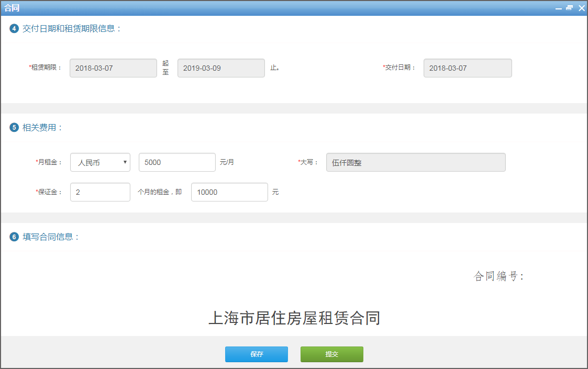The height and width of the screenshot is (369, 588).
Task: Click the step 6 number badge
Action: click(x=14, y=237)
